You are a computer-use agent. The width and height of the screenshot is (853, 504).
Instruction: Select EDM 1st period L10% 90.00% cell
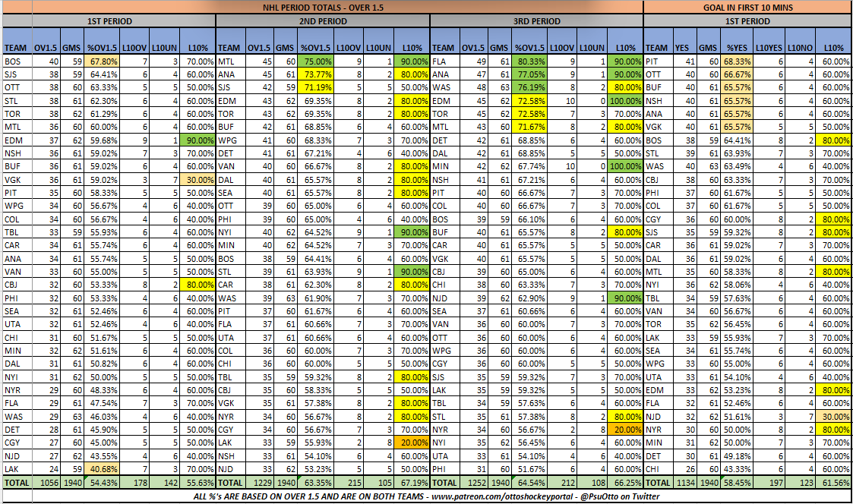tap(198, 140)
